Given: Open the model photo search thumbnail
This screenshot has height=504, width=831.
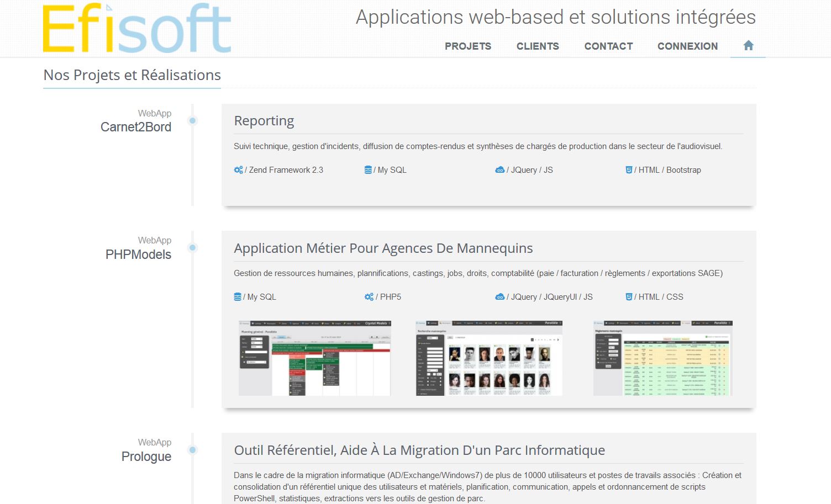Looking at the screenshot, I should (489, 358).
